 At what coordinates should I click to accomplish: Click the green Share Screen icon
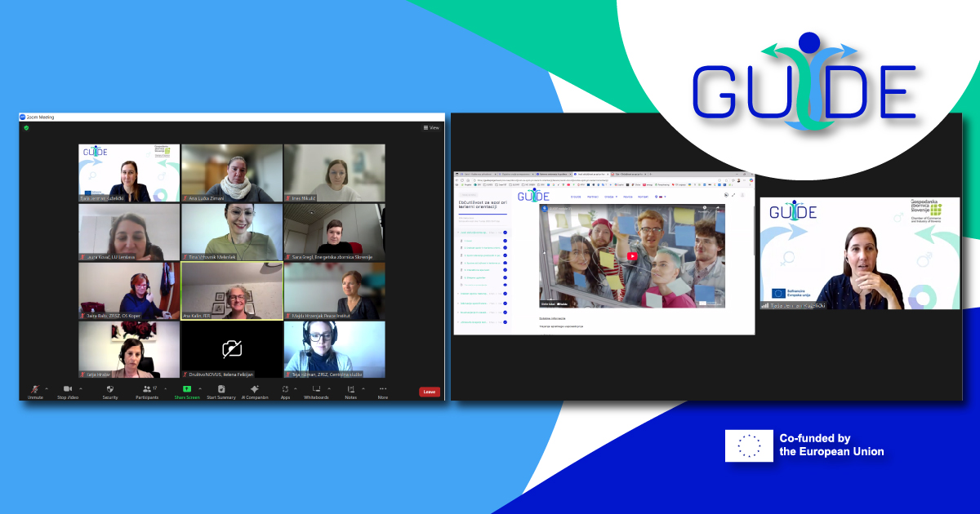pos(186,389)
